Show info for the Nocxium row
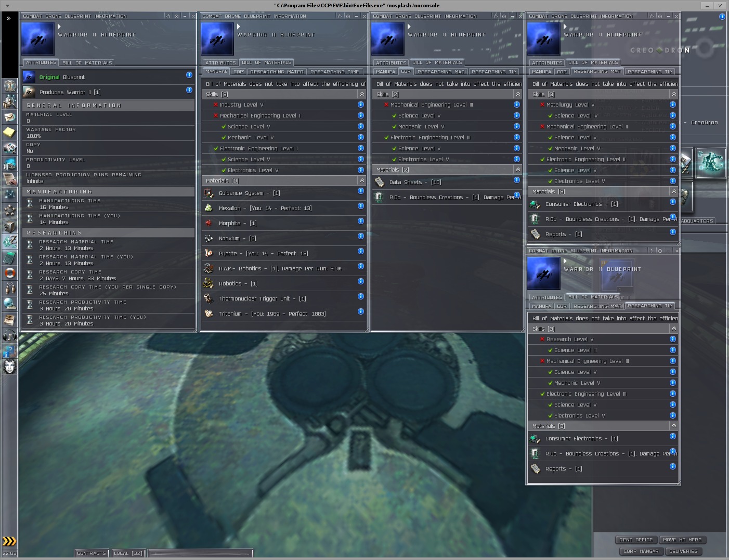The image size is (729, 560). point(361,236)
